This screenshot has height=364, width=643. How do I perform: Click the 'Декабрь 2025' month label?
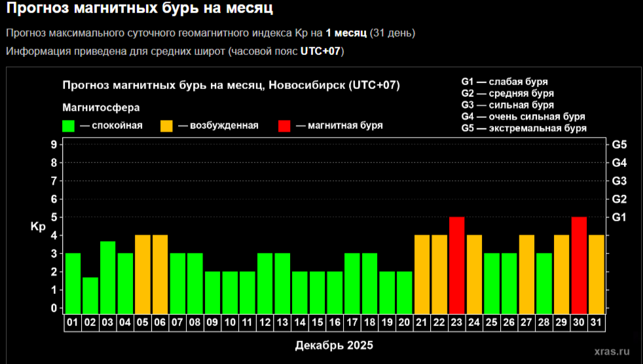tap(335, 344)
